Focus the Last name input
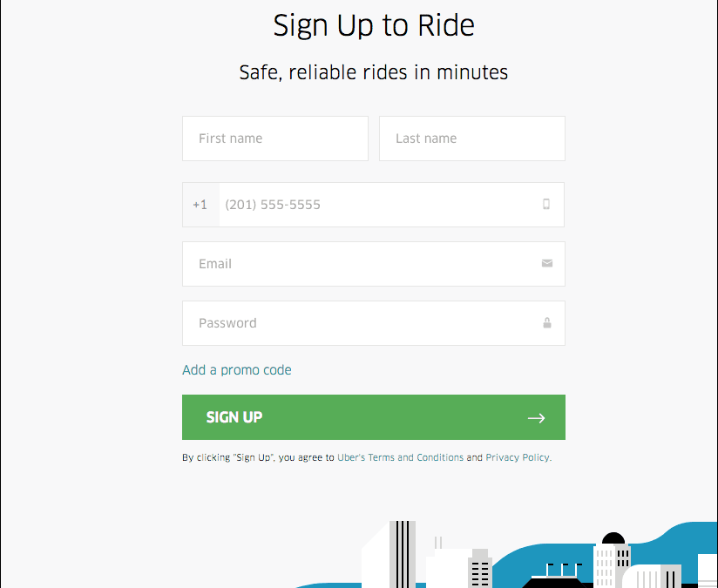 coord(471,139)
